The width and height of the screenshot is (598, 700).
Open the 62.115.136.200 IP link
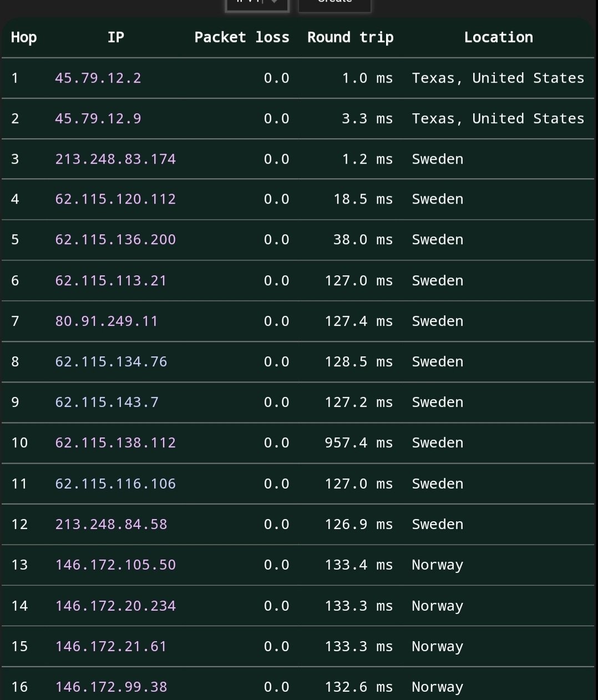point(115,240)
